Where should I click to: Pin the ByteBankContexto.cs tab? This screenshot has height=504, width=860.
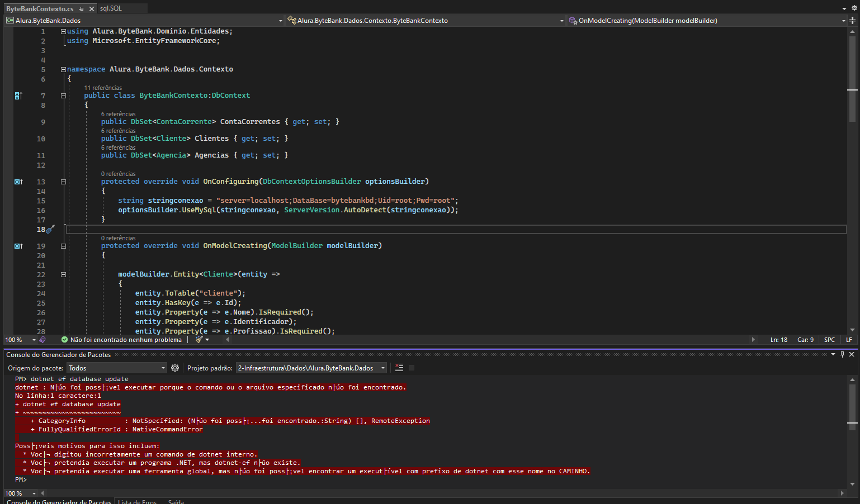coord(82,9)
